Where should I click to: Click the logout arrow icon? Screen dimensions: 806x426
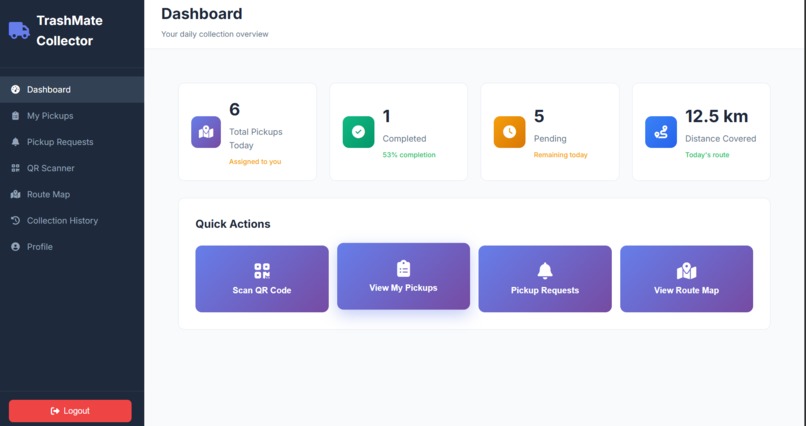(x=55, y=411)
